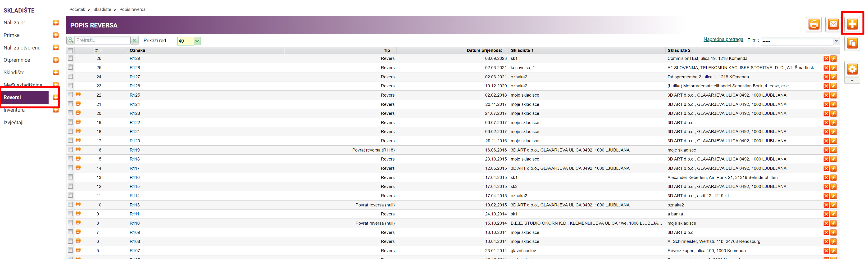Click printer icon on row R125
868x259 pixels.
click(78, 95)
